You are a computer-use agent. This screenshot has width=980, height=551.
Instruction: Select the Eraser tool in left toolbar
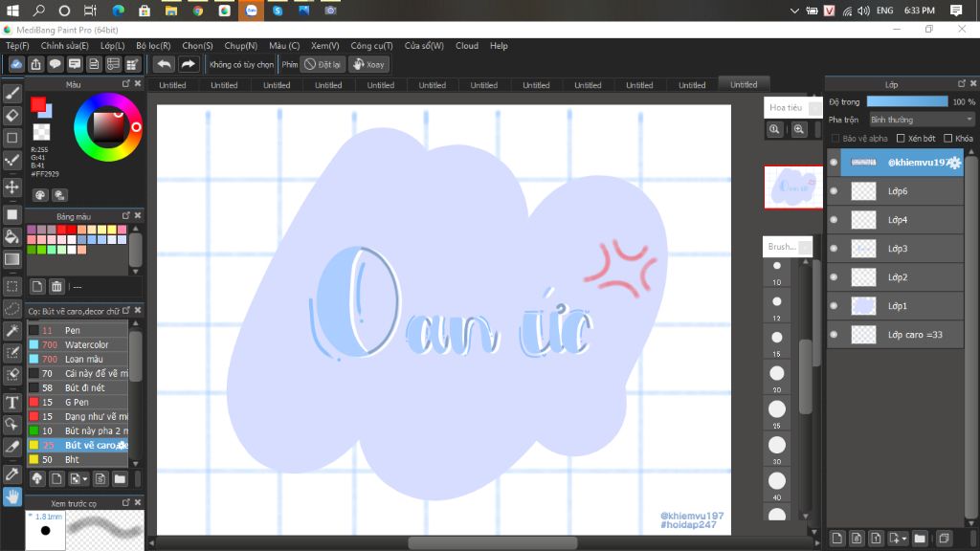pos(11,116)
